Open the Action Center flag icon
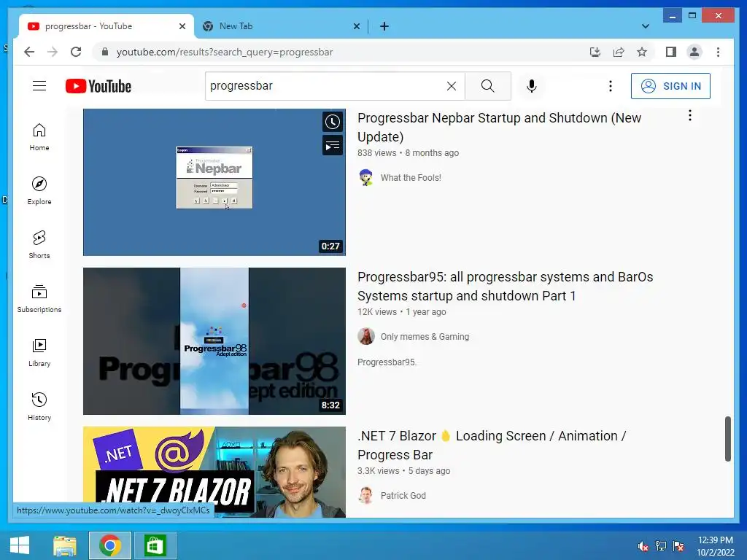 tap(678, 546)
